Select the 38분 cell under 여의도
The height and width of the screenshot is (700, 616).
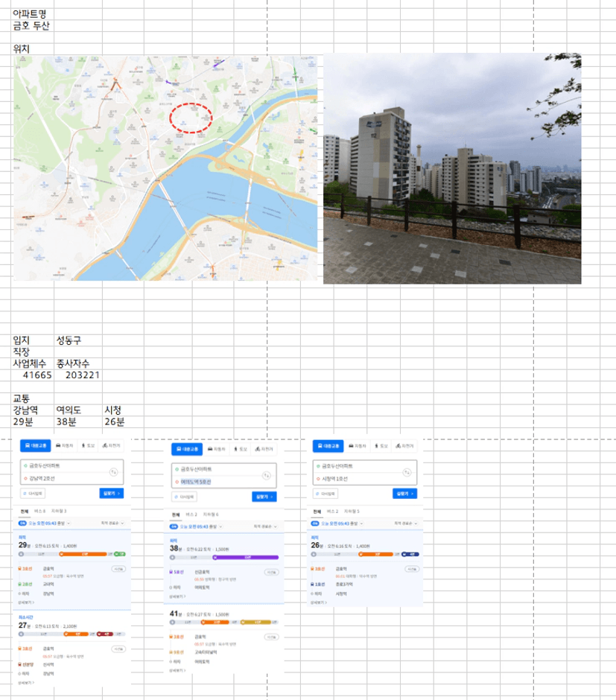tap(78, 421)
